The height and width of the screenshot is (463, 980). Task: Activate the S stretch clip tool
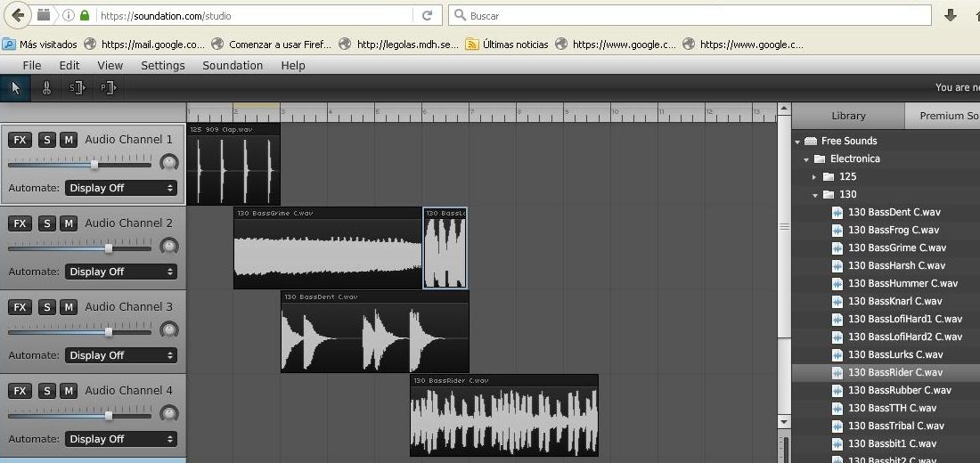[x=77, y=88]
